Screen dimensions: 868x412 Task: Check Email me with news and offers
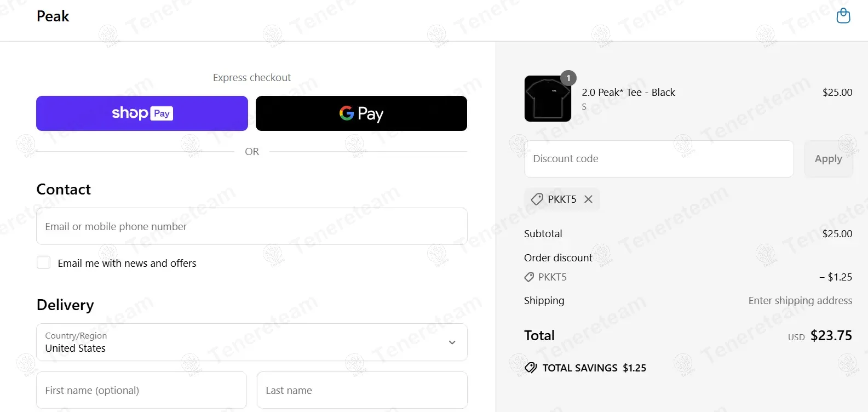(x=44, y=262)
